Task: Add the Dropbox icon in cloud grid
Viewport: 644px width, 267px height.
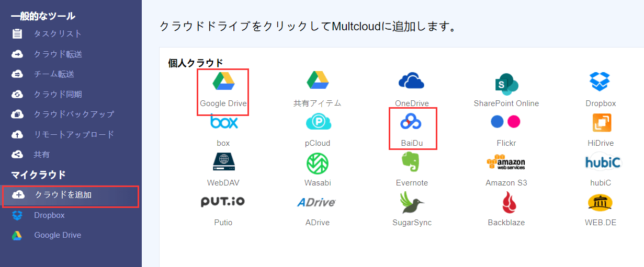Action: click(x=600, y=81)
